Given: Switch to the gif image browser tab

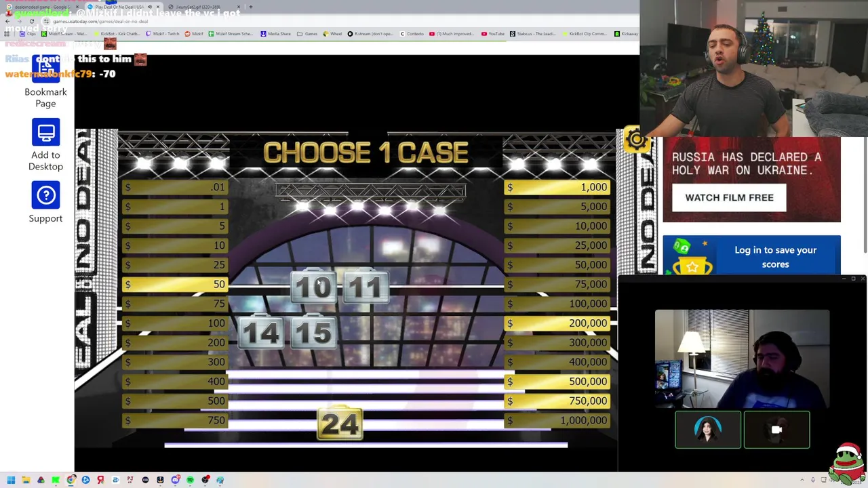Looking at the screenshot, I should 203,7.
